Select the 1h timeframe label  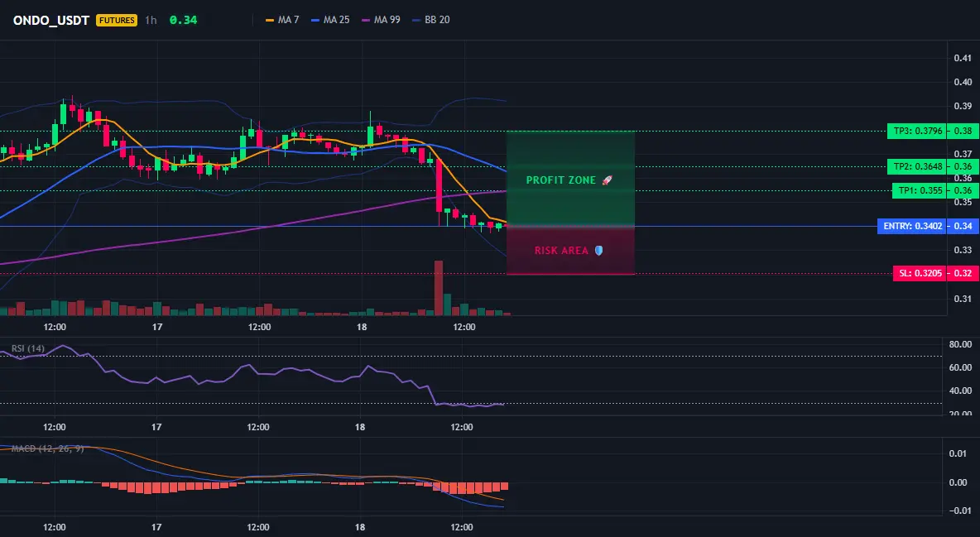[151, 20]
